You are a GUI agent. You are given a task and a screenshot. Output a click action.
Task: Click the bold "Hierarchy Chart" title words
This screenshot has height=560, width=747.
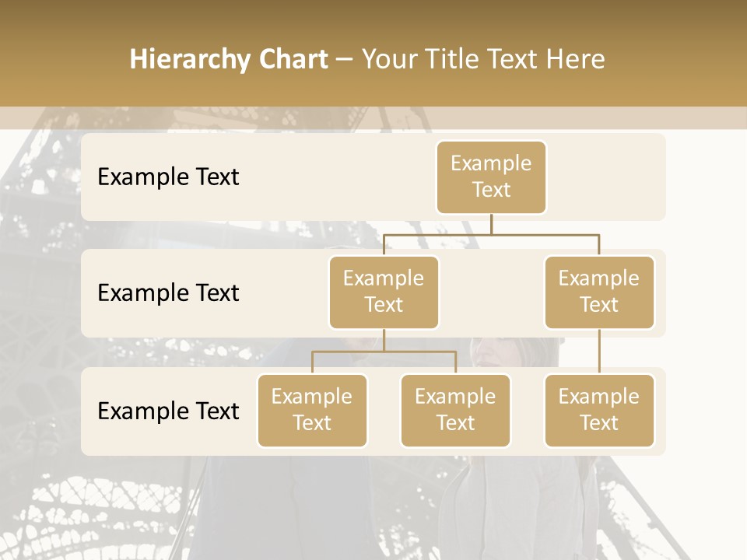[x=229, y=59]
